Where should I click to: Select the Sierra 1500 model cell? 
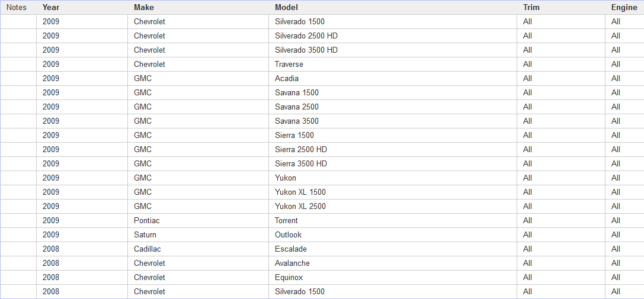click(x=393, y=136)
